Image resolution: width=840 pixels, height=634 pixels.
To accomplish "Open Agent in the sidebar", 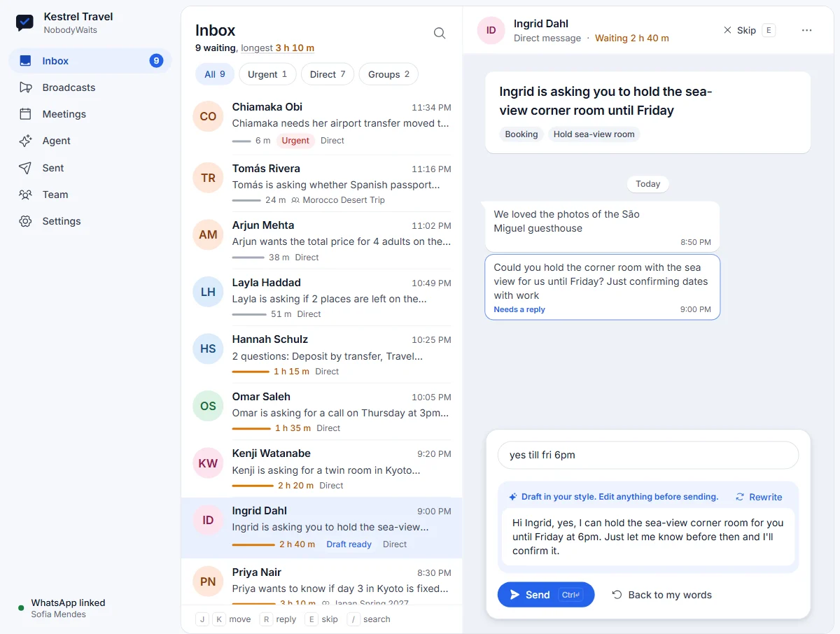I will tap(90, 141).
